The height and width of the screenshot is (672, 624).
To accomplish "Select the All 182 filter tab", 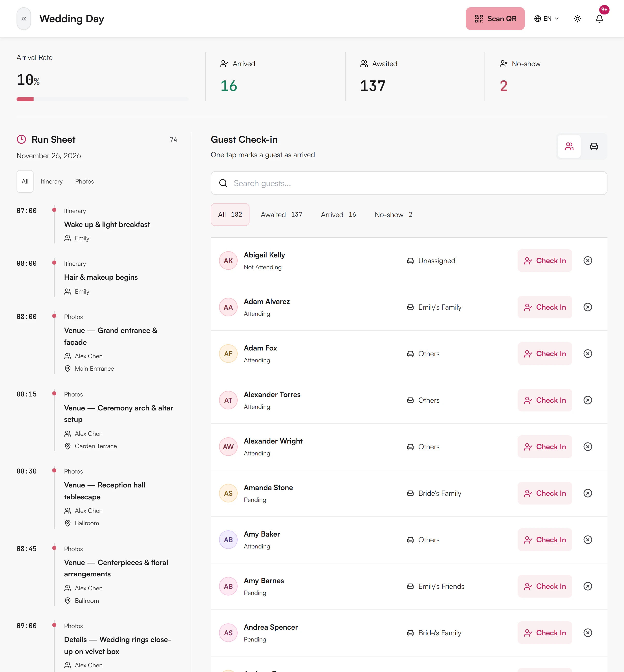I will 230,215.
